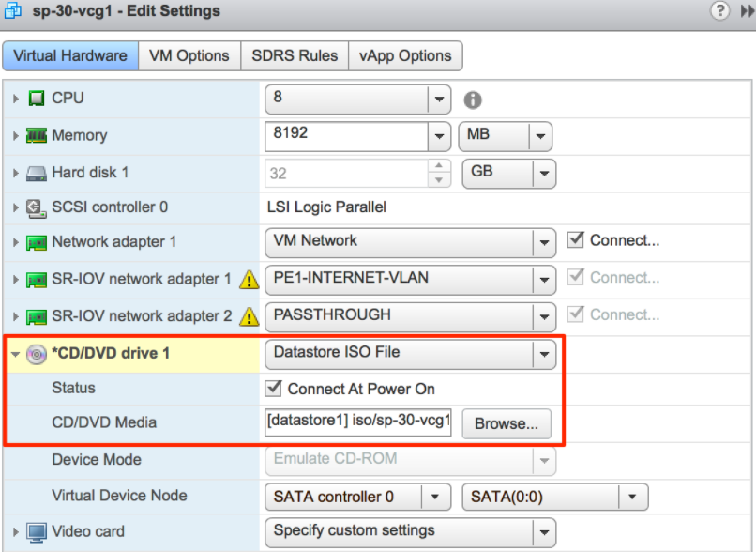Click the Hard disk 1 icon

pos(37,173)
